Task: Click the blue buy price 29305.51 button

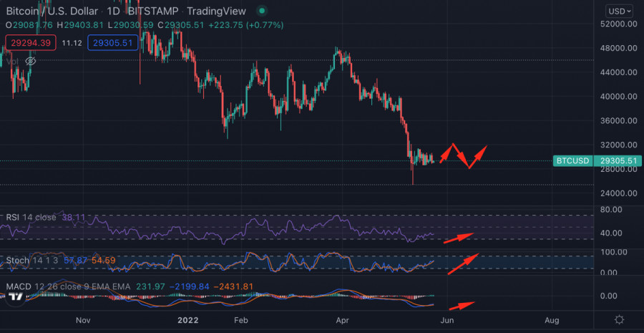Action: click(x=113, y=43)
